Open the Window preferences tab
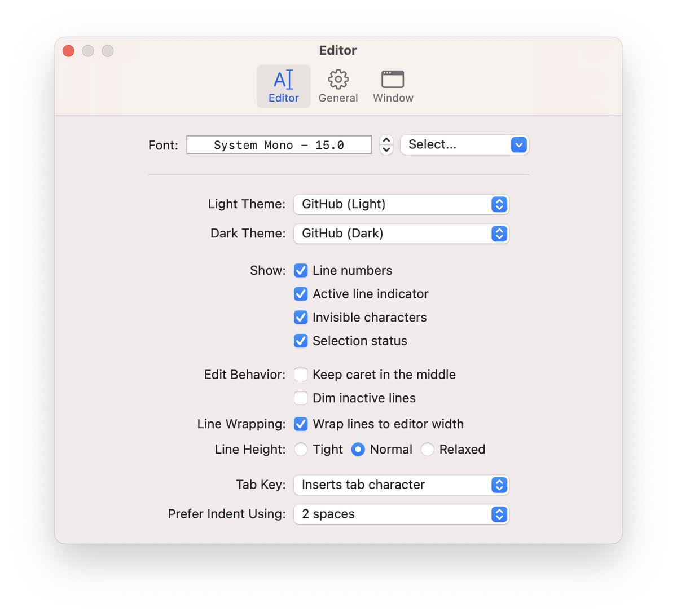 click(393, 86)
